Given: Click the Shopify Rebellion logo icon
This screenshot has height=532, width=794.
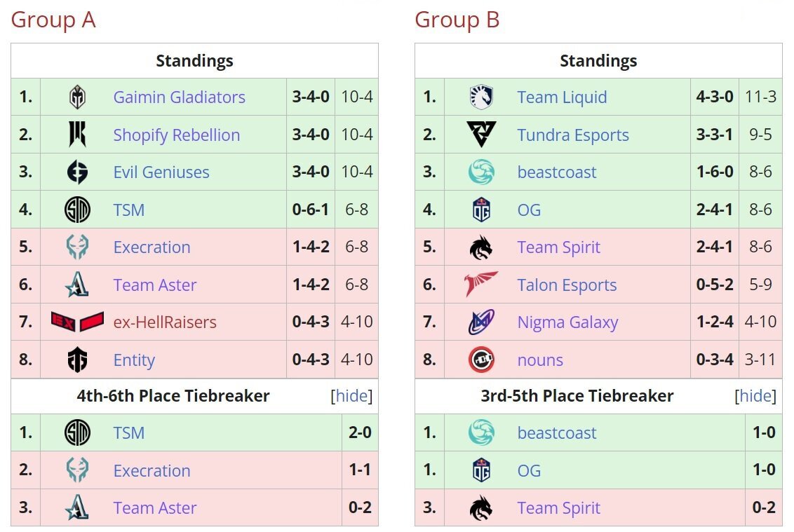Looking at the screenshot, I should click(77, 135).
